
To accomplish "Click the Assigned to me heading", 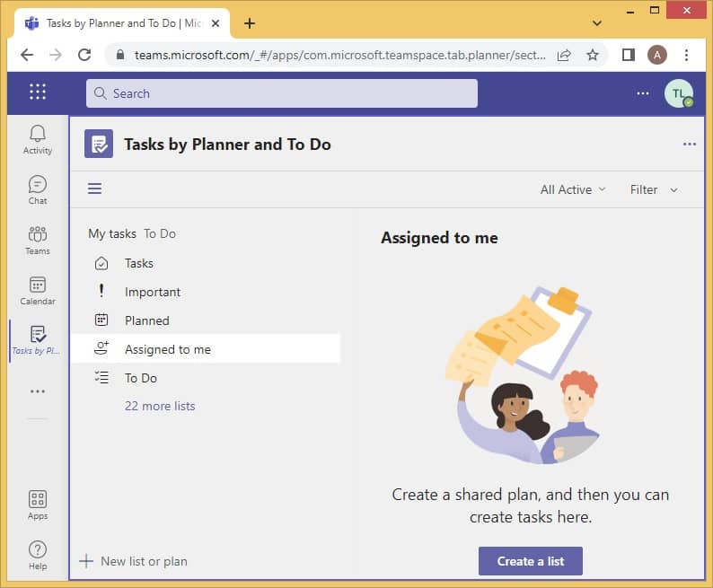I will [x=439, y=238].
